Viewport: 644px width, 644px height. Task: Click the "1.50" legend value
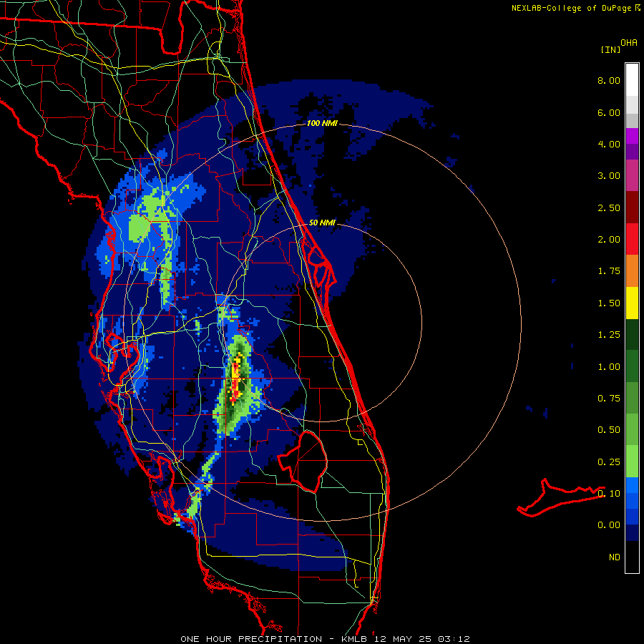(609, 303)
